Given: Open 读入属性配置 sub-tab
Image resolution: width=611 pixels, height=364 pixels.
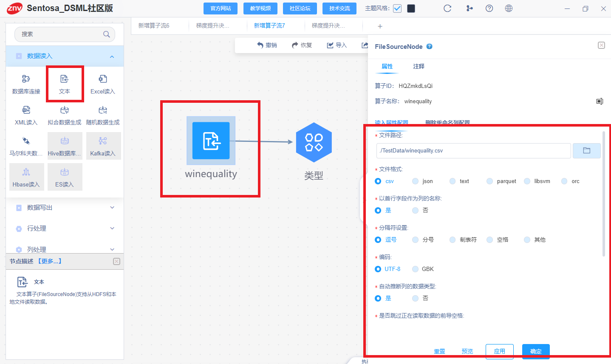Looking at the screenshot, I should [391, 122].
